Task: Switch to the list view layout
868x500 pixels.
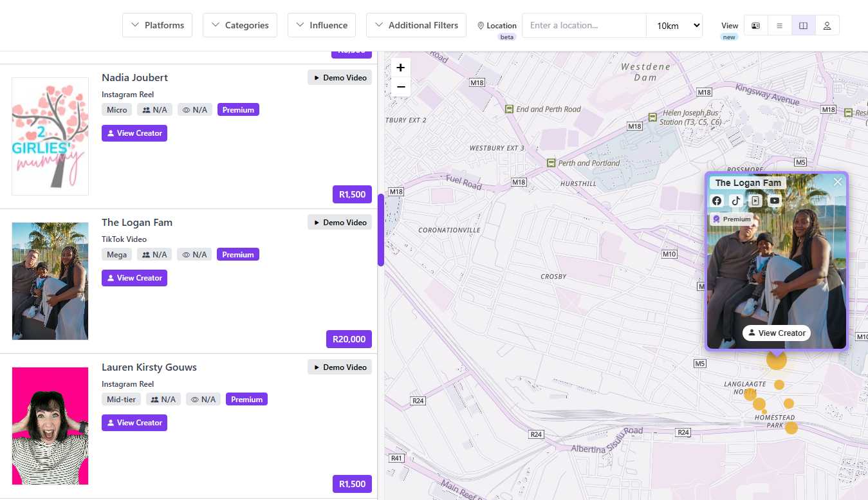Action: point(779,25)
